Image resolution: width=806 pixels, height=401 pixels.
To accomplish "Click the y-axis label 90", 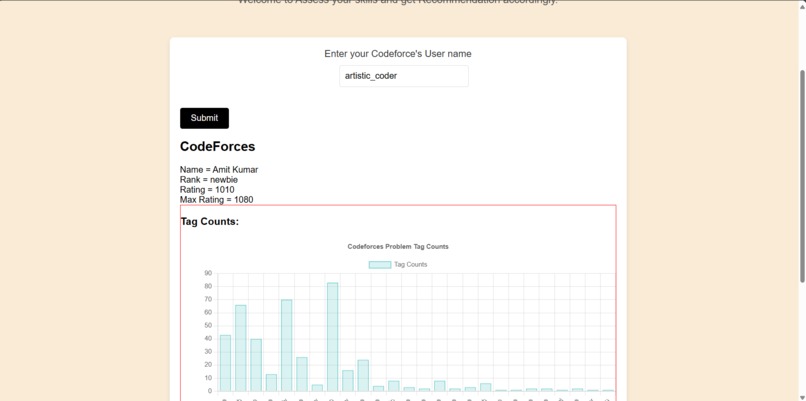I will 208,273.
